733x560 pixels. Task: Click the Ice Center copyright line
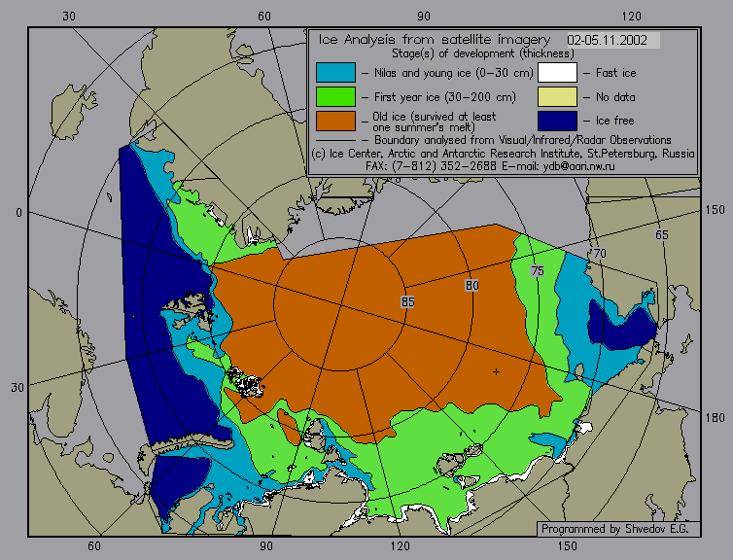[x=503, y=154]
